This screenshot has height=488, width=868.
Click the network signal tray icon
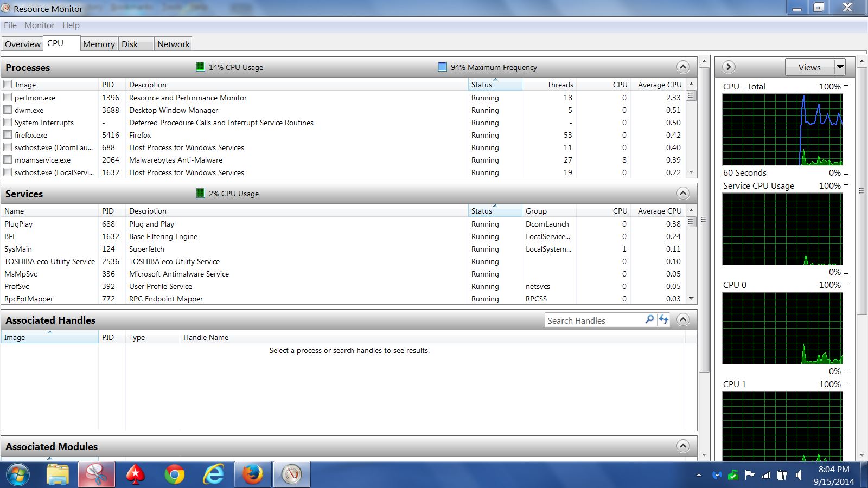click(x=766, y=475)
